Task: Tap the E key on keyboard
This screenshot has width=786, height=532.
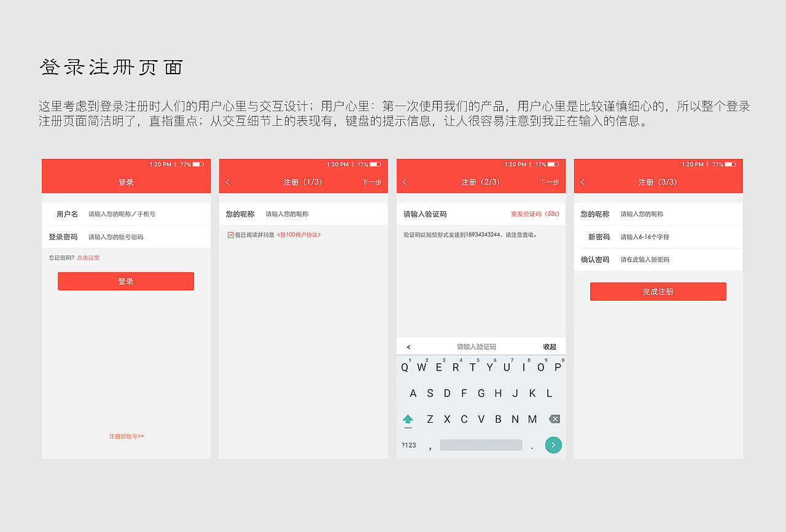Action: tap(438, 367)
